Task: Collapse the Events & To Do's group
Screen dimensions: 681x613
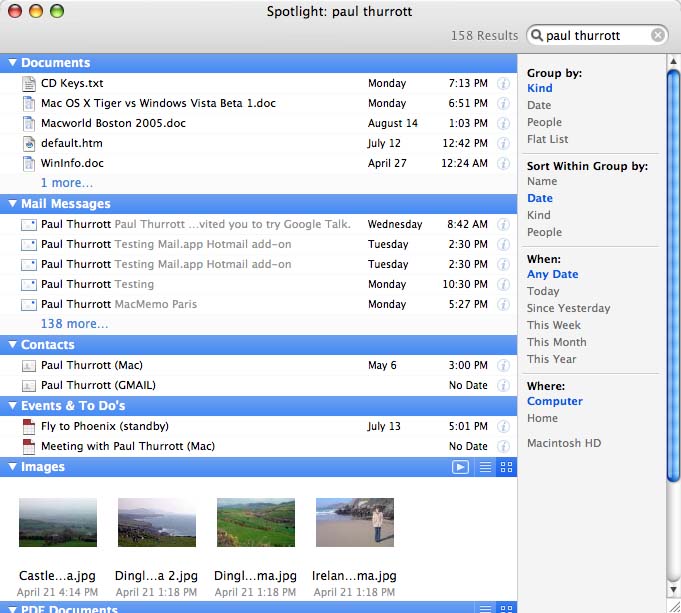Action: click(13, 406)
